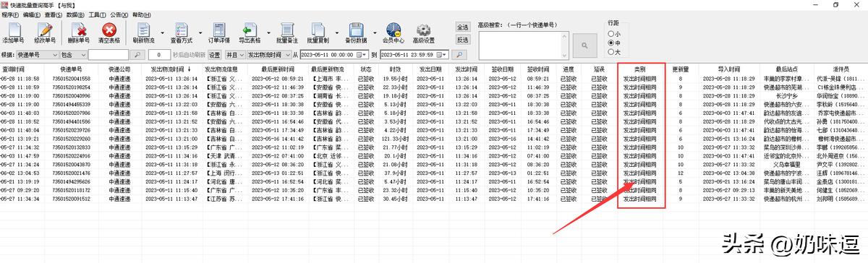Select the 中 row spacing option
868x263 pixels.
[614, 43]
